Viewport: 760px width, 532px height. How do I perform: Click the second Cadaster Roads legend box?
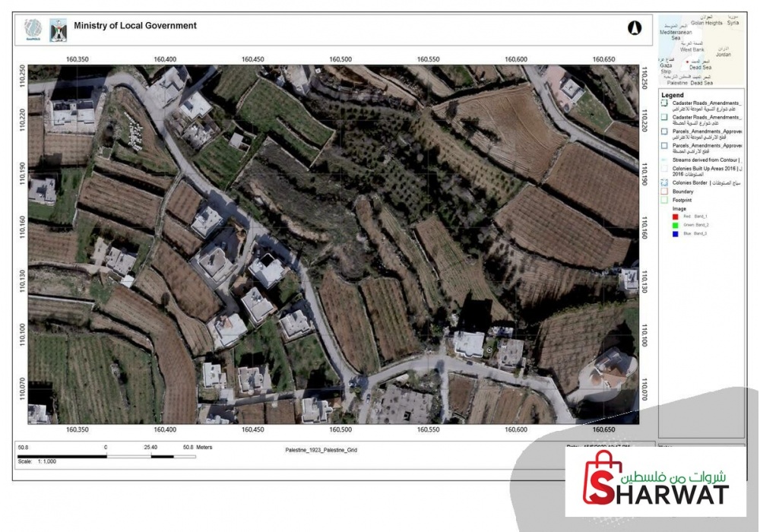click(x=664, y=117)
